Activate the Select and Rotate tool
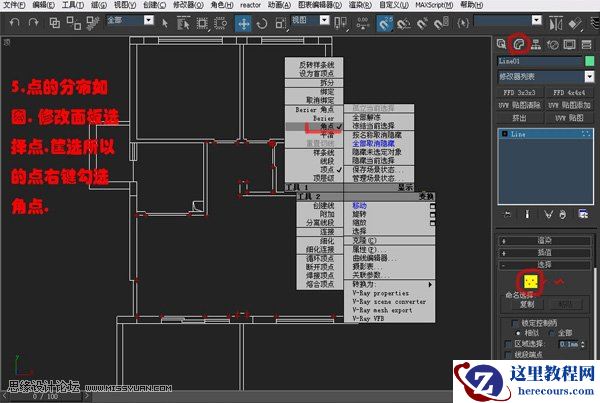This screenshot has height=403, width=600. (x=262, y=24)
